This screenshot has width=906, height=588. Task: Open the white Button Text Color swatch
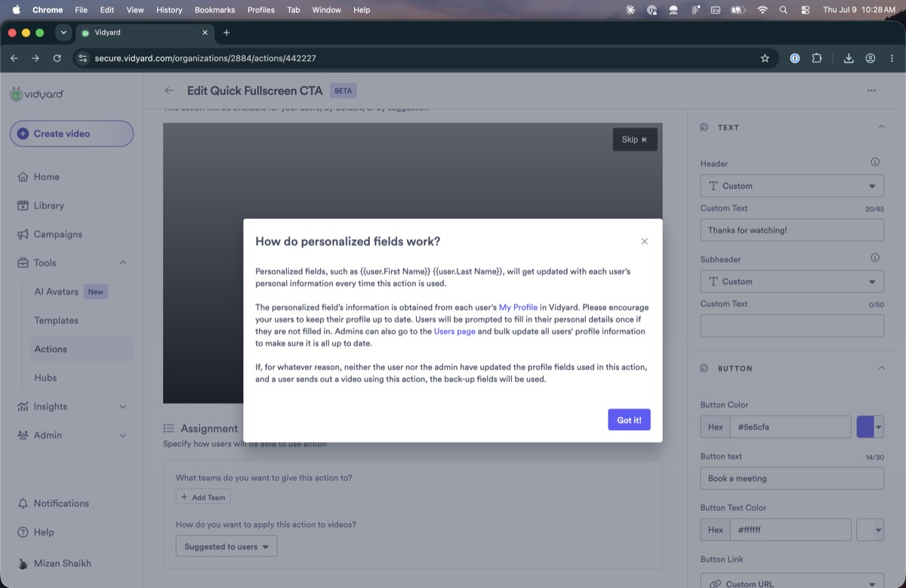pos(870,530)
